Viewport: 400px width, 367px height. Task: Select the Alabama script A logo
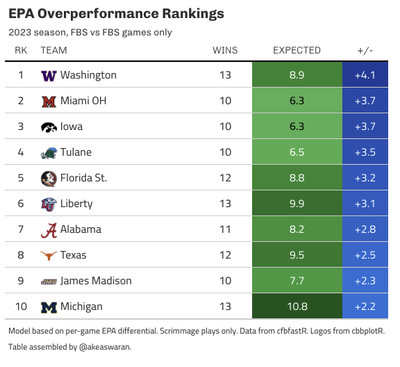(x=49, y=230)
